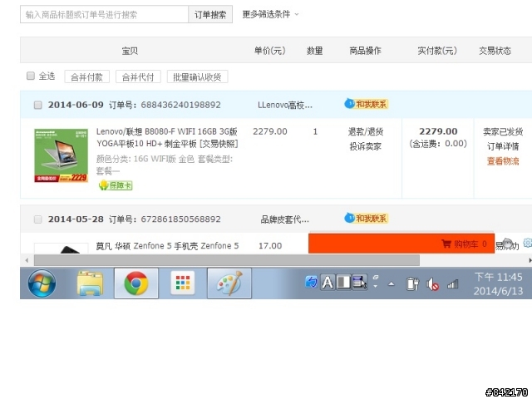Click the order search text field

pos(104,15)
